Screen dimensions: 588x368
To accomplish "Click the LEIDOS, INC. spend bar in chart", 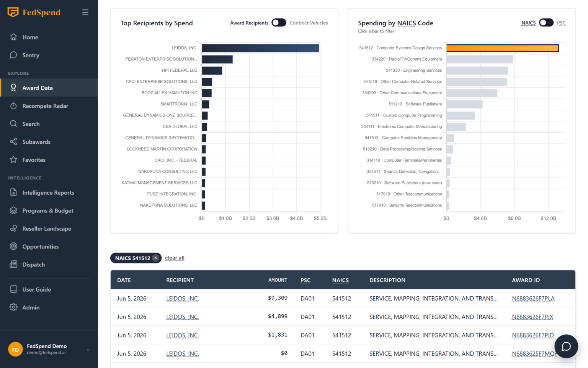I will click(x=260, y=48).
